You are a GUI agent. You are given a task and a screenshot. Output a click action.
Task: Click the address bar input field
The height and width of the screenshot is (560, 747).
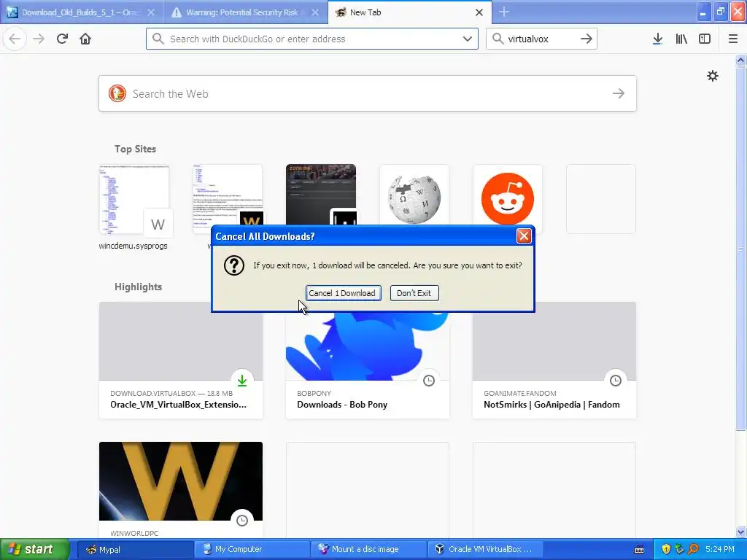click(312, 39)
